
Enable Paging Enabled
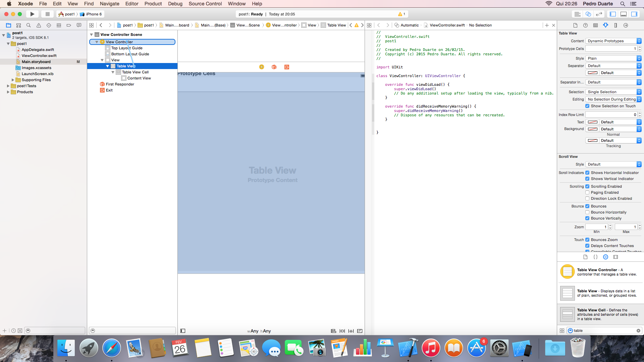587,192
